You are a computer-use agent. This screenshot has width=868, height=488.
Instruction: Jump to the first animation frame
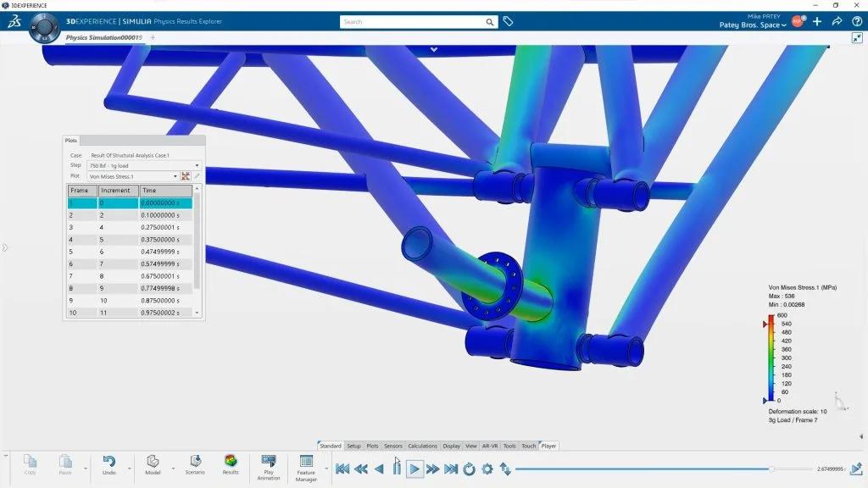click(x=342, y=469)
